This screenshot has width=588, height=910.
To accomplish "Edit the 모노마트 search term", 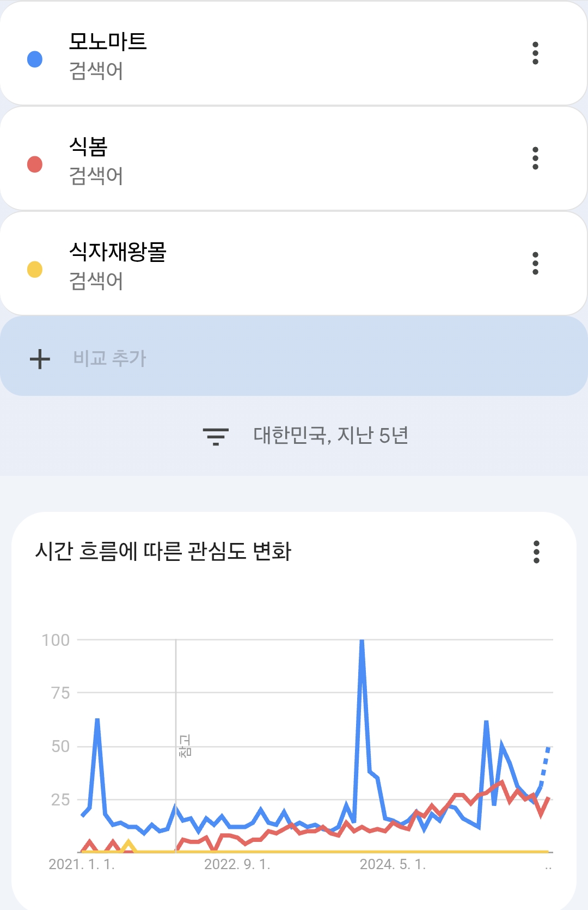I will point(108,42).
